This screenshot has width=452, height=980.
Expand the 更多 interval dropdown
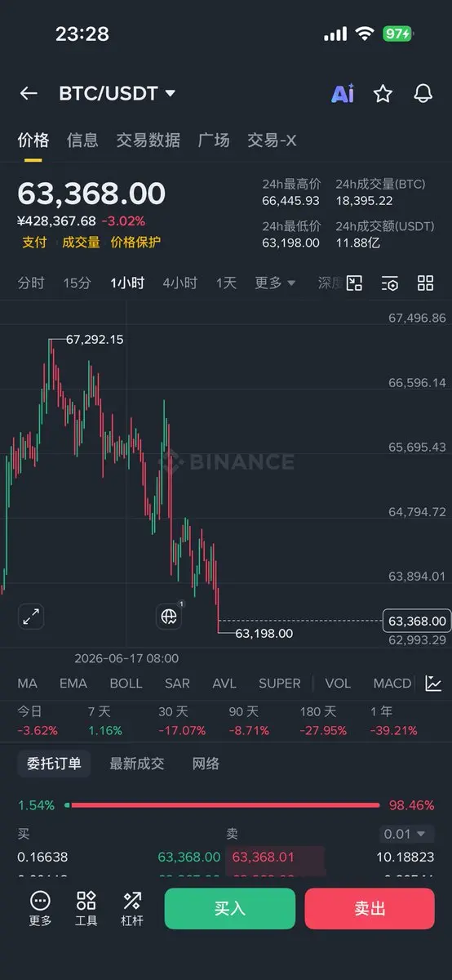point(275,283)
